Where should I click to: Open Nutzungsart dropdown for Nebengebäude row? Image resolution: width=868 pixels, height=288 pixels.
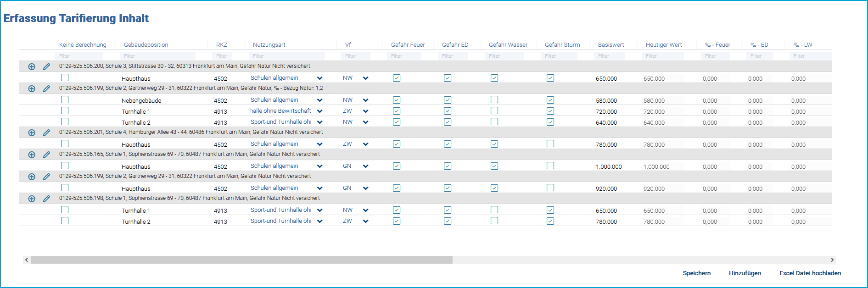pos(319,100)
